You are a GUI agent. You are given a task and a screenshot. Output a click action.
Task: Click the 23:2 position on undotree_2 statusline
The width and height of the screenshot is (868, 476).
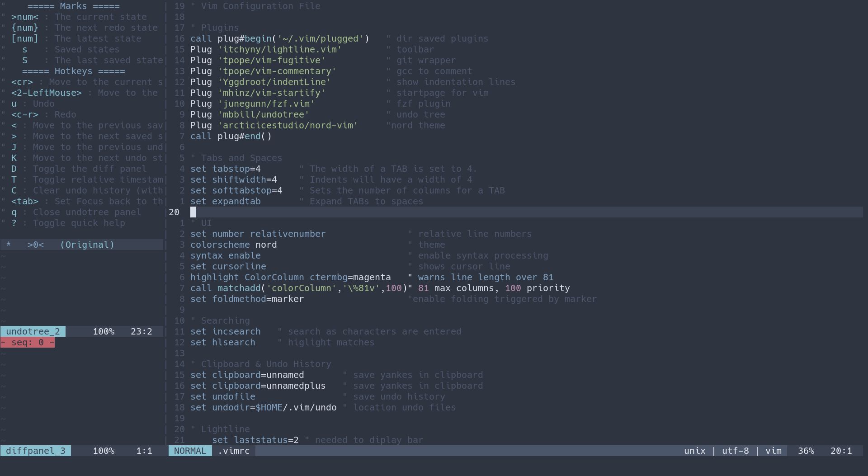(141, 331)
